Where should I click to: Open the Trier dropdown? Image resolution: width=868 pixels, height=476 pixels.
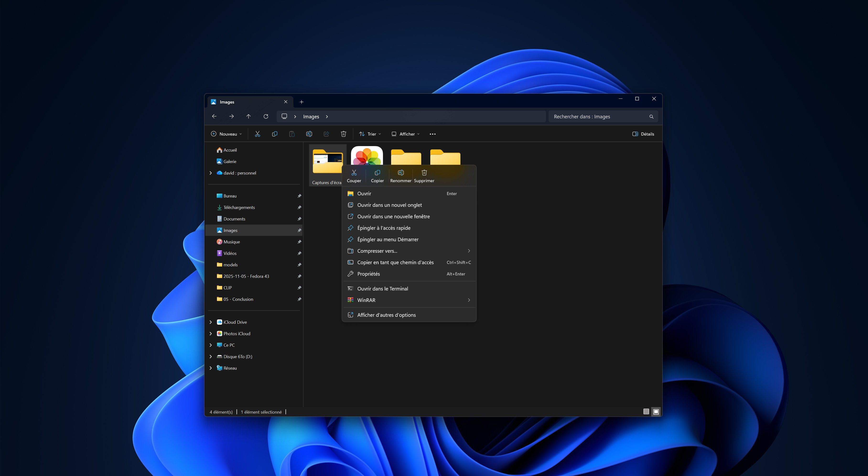tap(370, 133)
